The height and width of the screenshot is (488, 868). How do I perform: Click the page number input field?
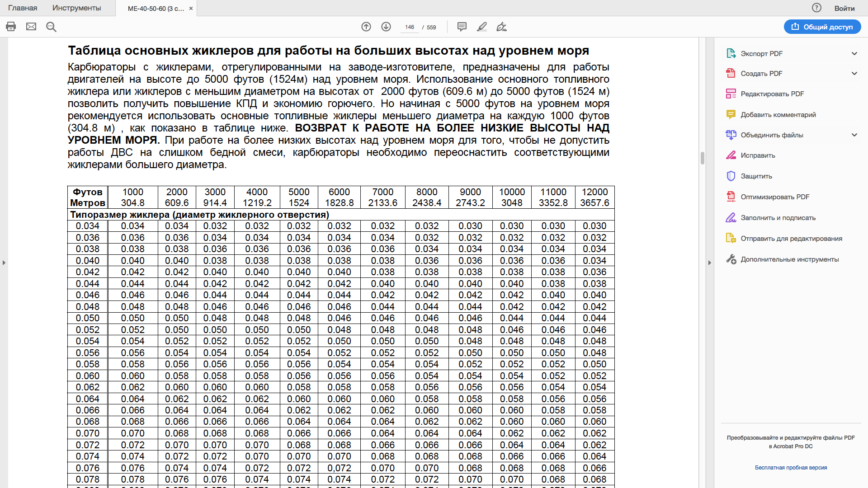point(410,27)
